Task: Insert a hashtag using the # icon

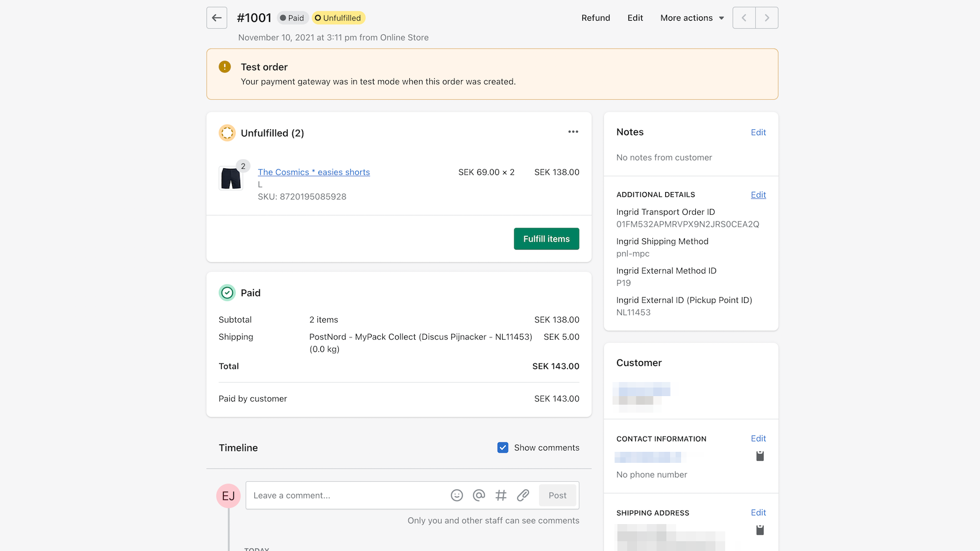Action: [x=501, y=495]
